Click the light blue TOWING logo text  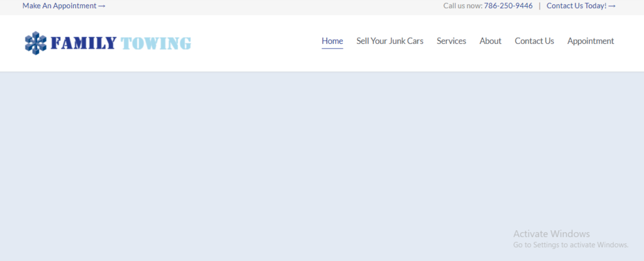(156, 43)
